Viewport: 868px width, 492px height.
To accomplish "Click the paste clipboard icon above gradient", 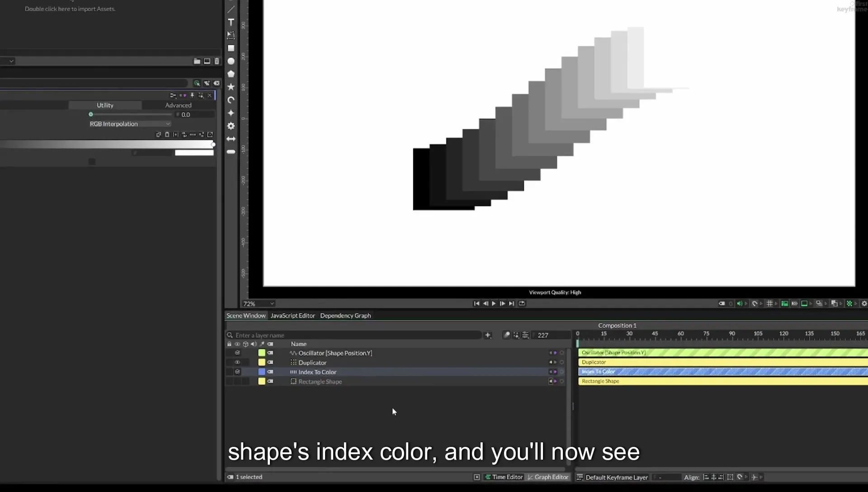I will [167, 134].
